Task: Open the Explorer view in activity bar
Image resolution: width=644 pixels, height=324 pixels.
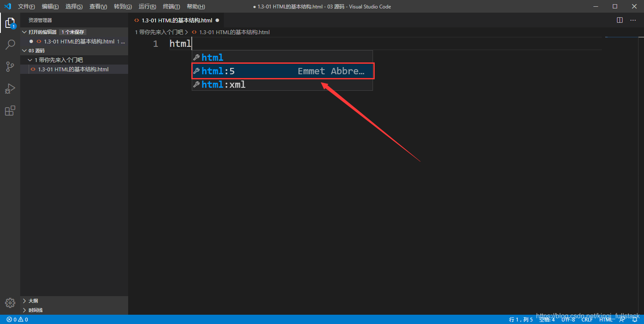Action: tap(10, 23)
